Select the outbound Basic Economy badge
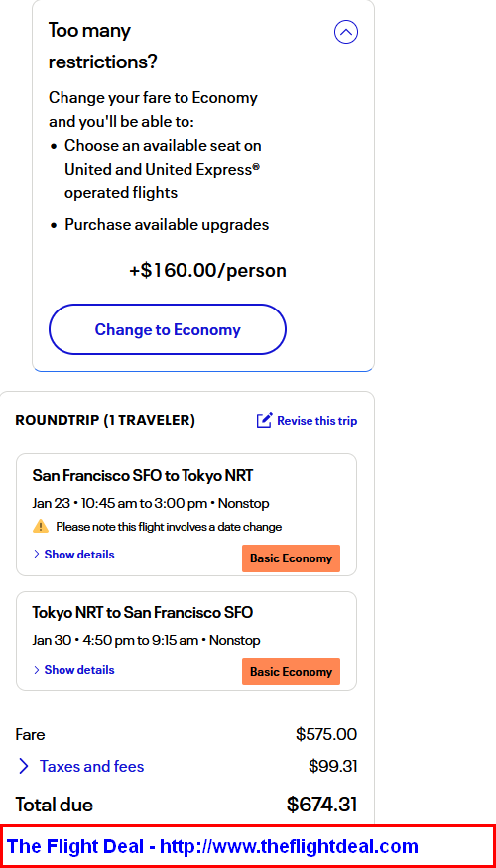Screen dimensions: 496x868 pos(292,558)
